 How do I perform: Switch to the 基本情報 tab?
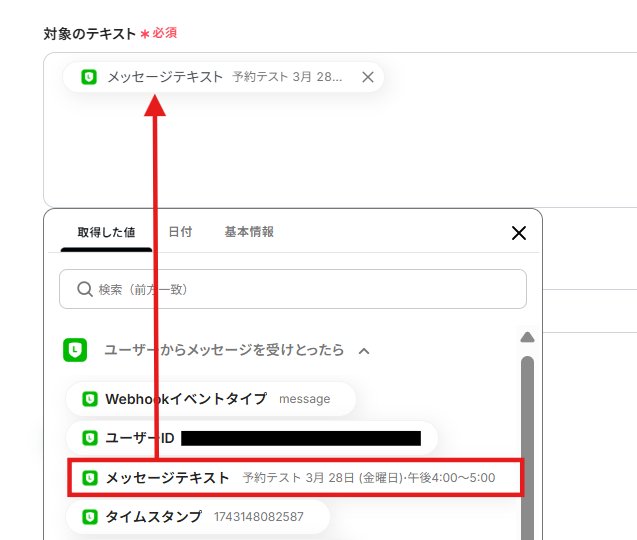click(249, 232)
